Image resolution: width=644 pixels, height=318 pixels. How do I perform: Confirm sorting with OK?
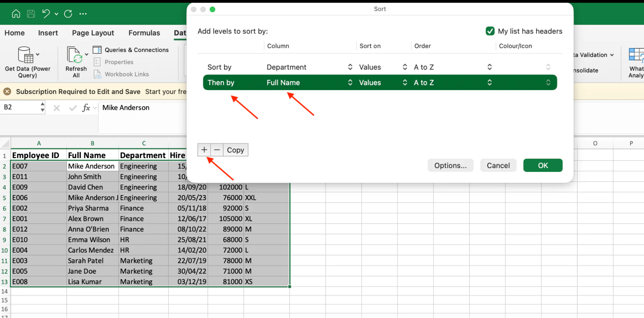(543, 165)
